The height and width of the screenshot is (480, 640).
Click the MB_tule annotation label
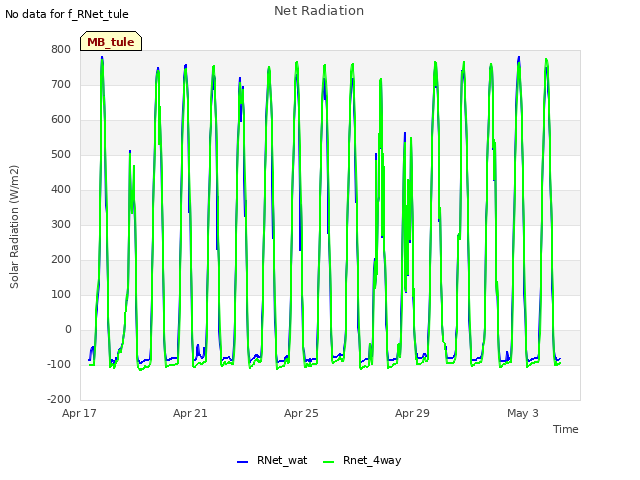click(111, 41)
